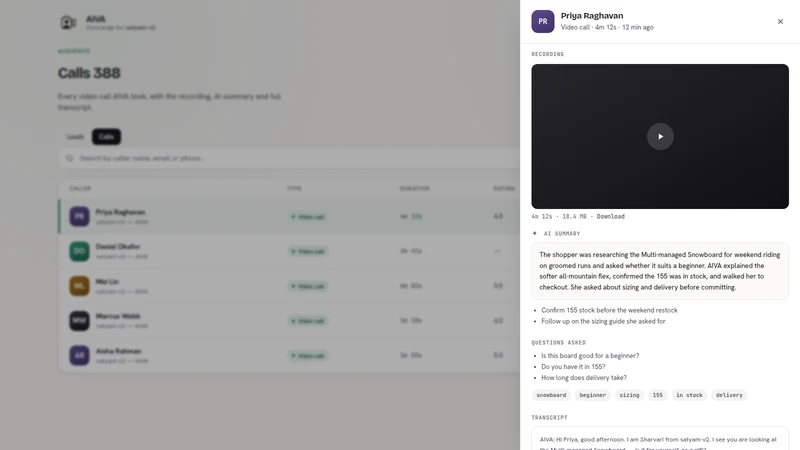Click the AIVA logo icon
The width and height of the screenshot is (800, 450).
tap(68, 22)
